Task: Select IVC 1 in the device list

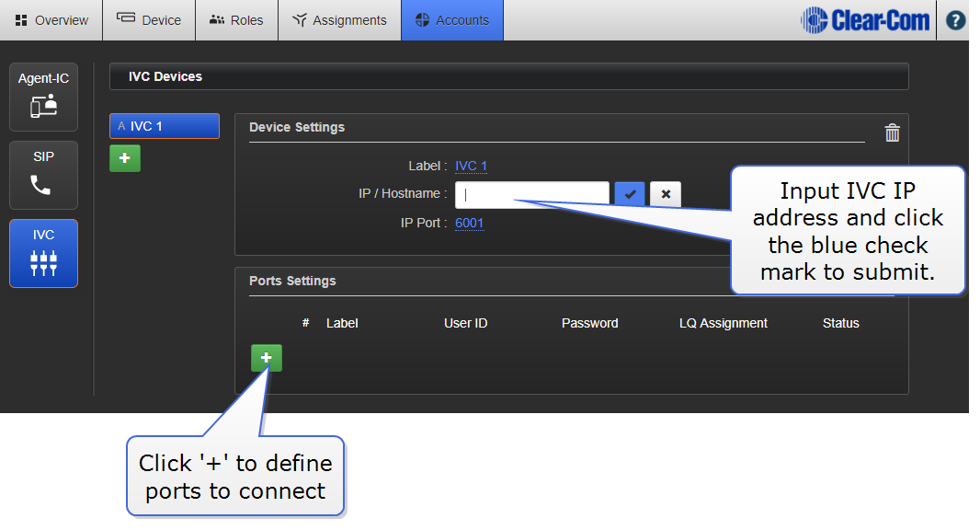Action: tap(164, 126)
